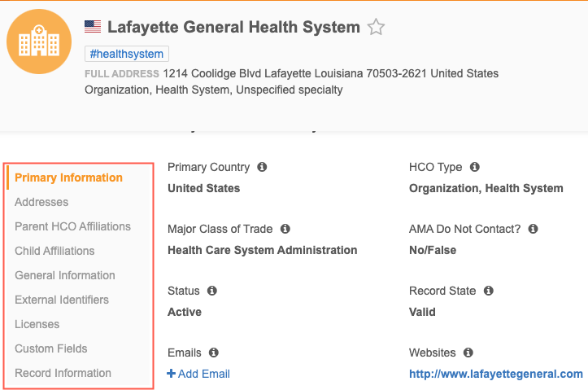Favorite the record with the star icon
Screen dimensions: 588x390
[376, 28]
